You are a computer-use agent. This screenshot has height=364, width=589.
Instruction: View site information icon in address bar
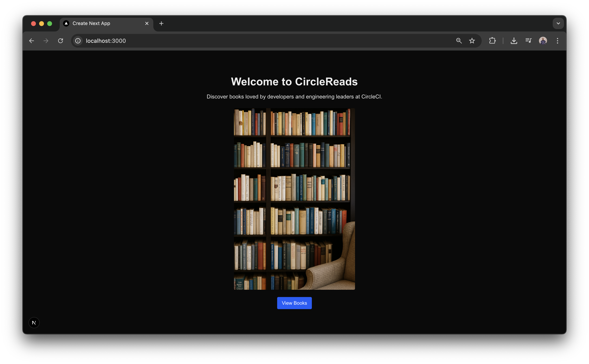point(78,41)
